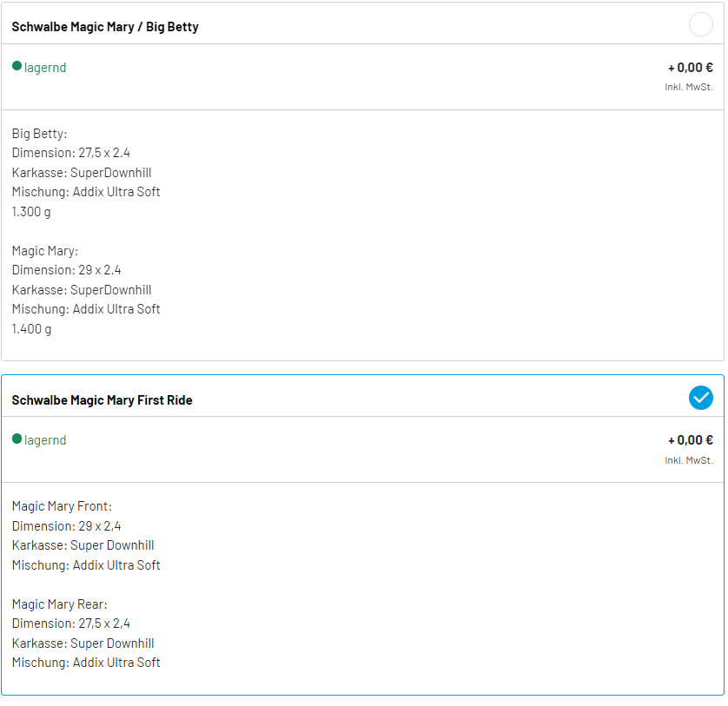Click "lagernd" status in Magic Mary / Big Betty card

45,68
